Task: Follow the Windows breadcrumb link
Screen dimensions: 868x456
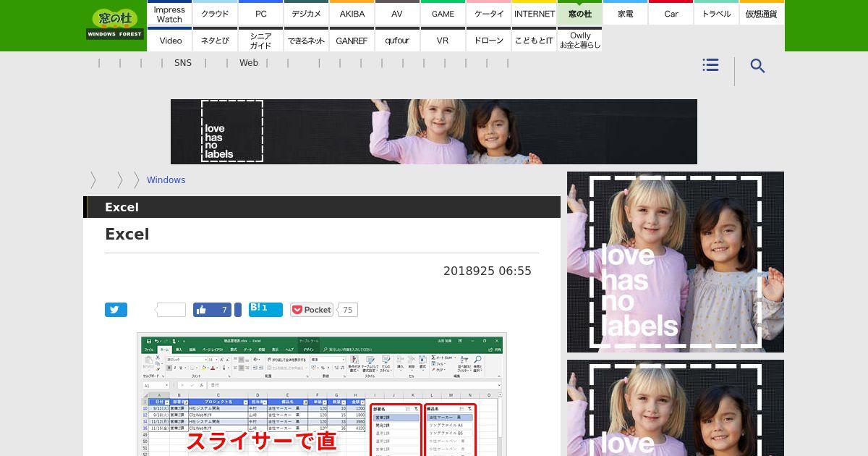Action: click(x=166, y=180)
